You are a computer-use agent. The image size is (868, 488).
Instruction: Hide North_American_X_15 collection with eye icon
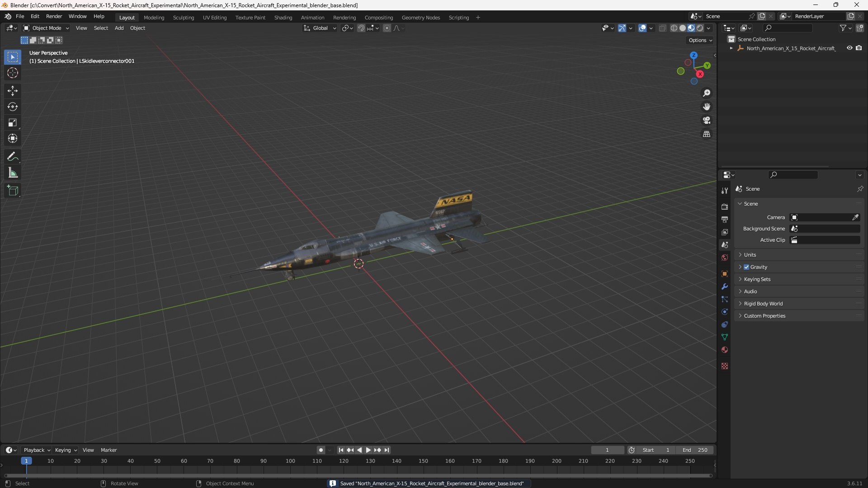pos(849,48)
